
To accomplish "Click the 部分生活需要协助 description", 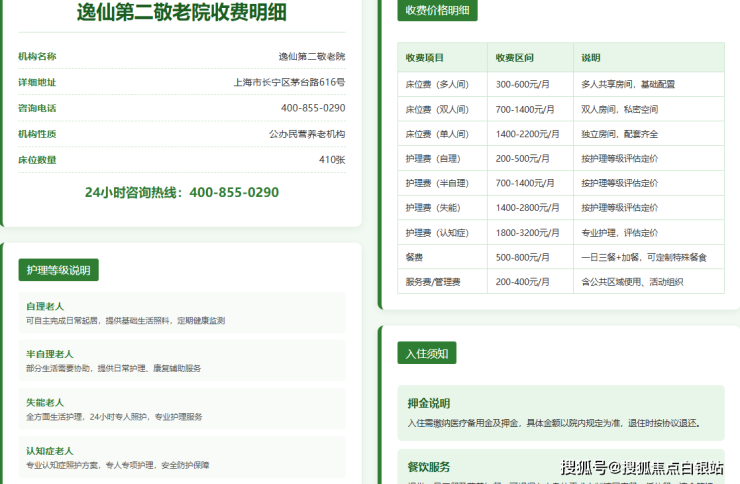I will point(113,368).
